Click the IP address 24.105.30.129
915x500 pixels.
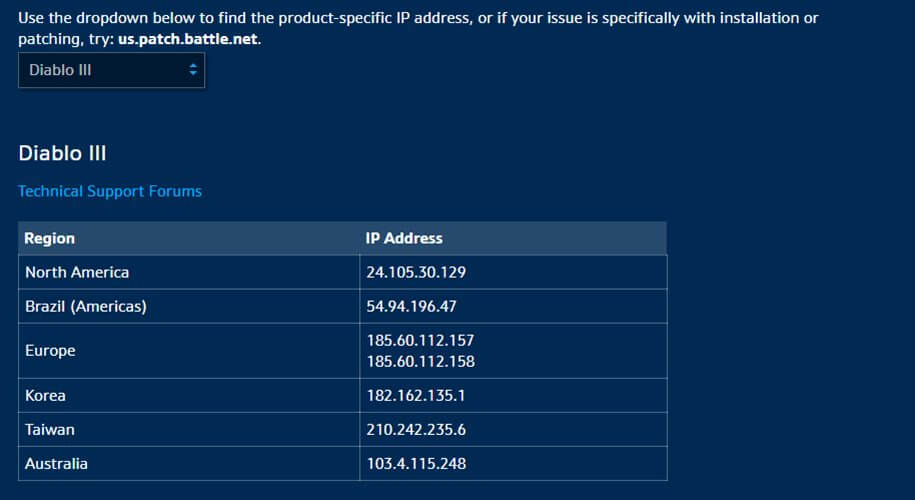click(416, 272)
